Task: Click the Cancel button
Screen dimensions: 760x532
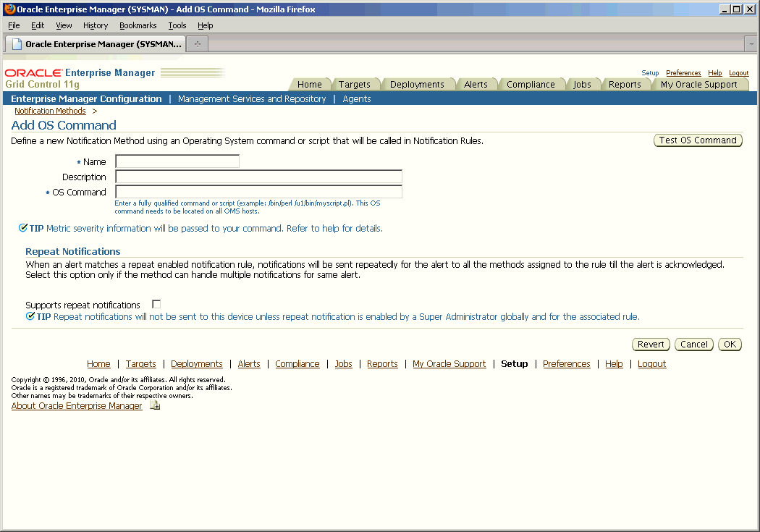Action: pyautogui.click(x=693, y=344)
